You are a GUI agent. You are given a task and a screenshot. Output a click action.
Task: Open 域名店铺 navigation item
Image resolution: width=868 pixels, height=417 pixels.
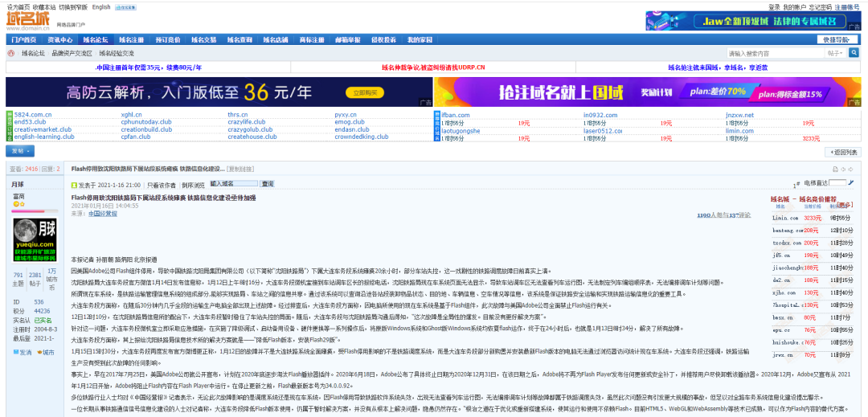(x=276, y=40)
